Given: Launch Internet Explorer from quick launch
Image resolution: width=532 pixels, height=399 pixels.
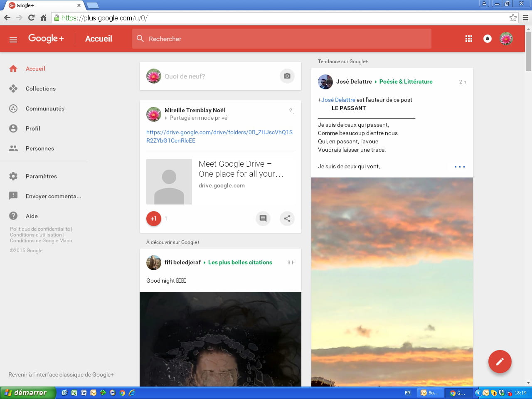Looking at the screenshot, I should pyautogui.click(x=132, y=393).
